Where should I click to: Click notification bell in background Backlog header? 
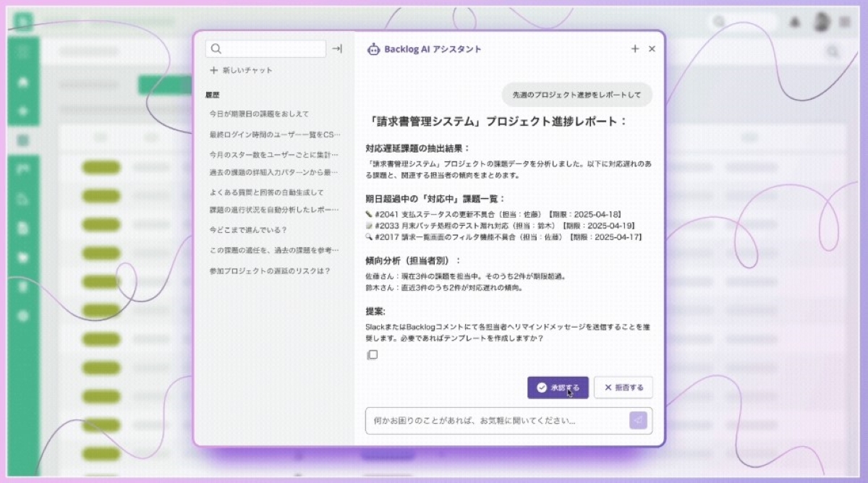tap(796, 22)
